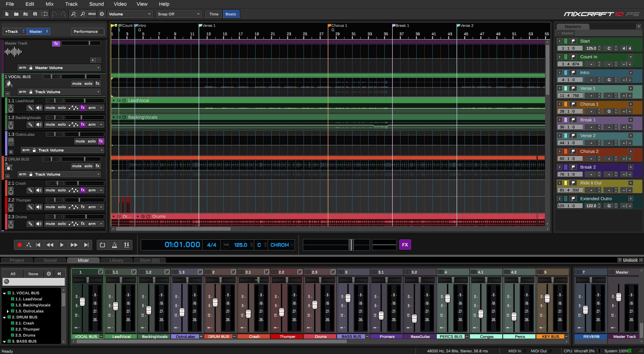
Task: Click the None button in the mixer panel
Action: [x=33, y=274]
